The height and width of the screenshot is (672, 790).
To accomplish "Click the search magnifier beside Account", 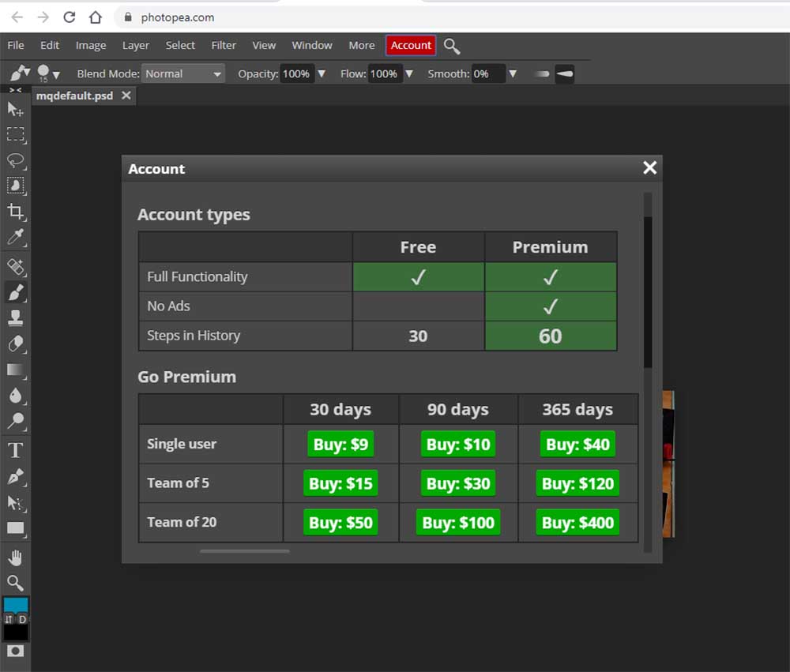I will (x=452, y=46).
